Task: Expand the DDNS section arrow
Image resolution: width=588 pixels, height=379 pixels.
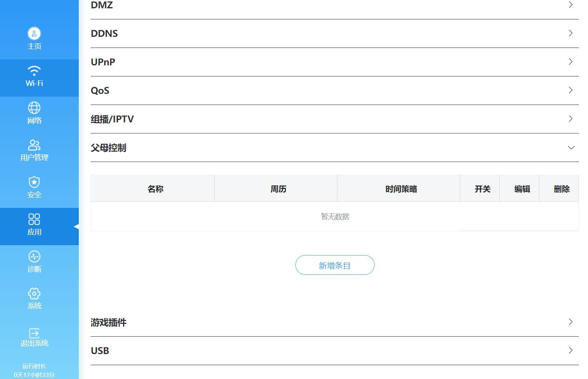Action: [571, 33]
